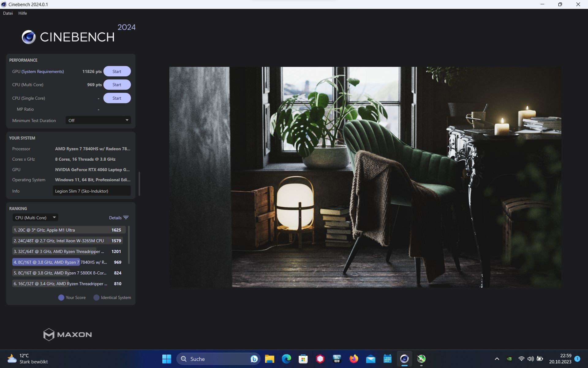Screen dimensions: 588x368
Task: Start the CPU (Single Core) test
Action: [x=117, y=98]
